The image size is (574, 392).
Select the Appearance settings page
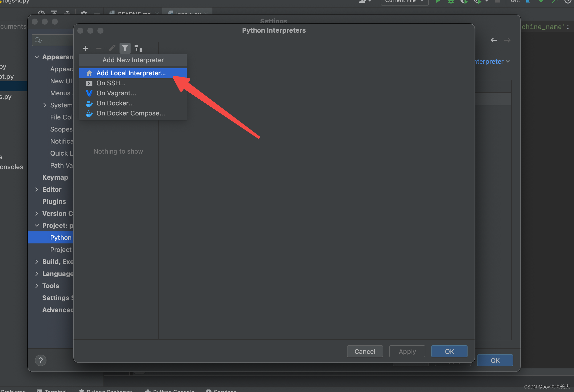click(62, 69)
